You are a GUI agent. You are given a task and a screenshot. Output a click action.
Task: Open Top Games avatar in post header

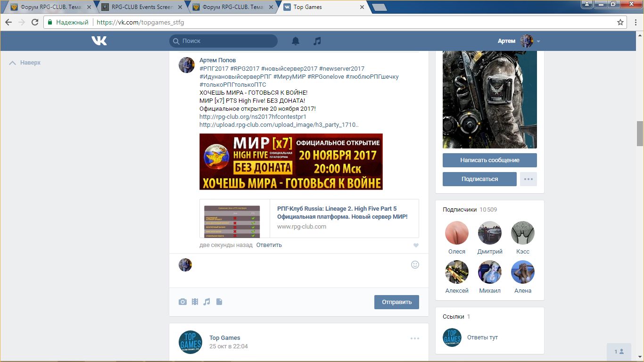(190, 342)
